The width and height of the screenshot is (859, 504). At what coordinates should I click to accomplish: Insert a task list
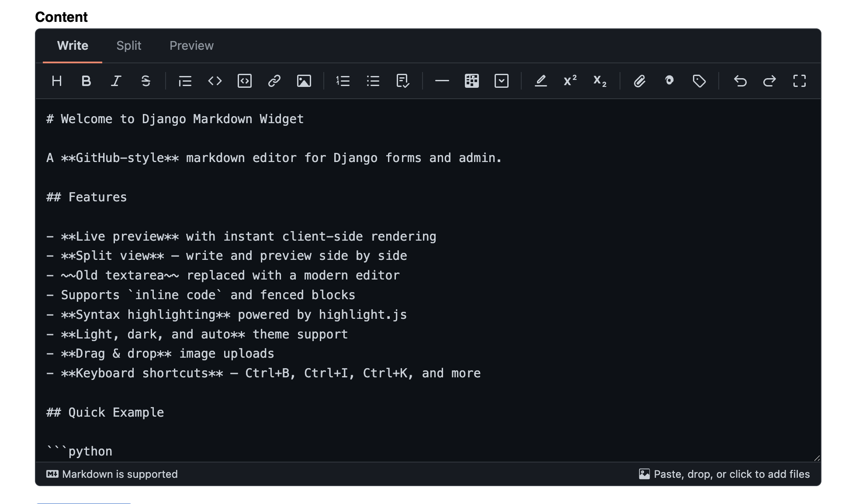tap(402, 81)
